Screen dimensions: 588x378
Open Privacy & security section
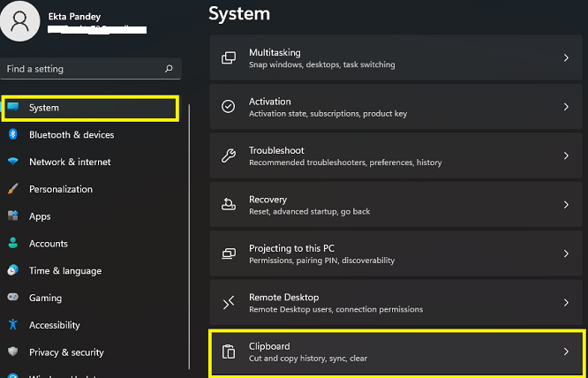click(x=66, y=352)
